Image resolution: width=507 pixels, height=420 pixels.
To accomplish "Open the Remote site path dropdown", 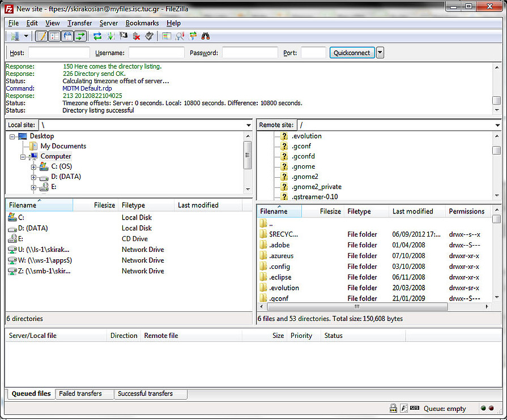I will click(497, 125).
